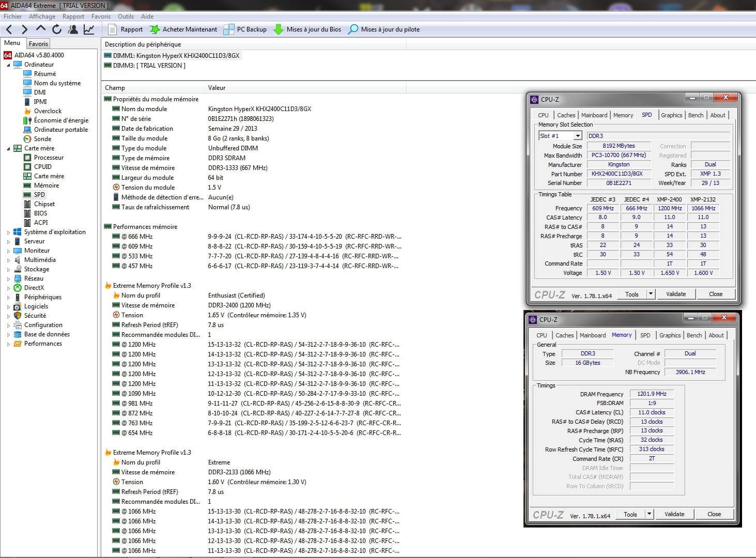756x558 pixels.
Task: Click the Forward navigation arrow in AIDA64 toolbar
Action: 24,29
